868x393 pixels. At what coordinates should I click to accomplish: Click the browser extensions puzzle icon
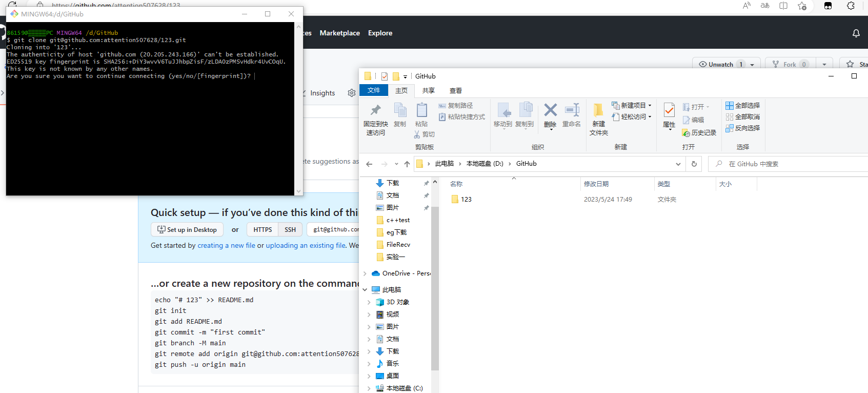point(851,6)
